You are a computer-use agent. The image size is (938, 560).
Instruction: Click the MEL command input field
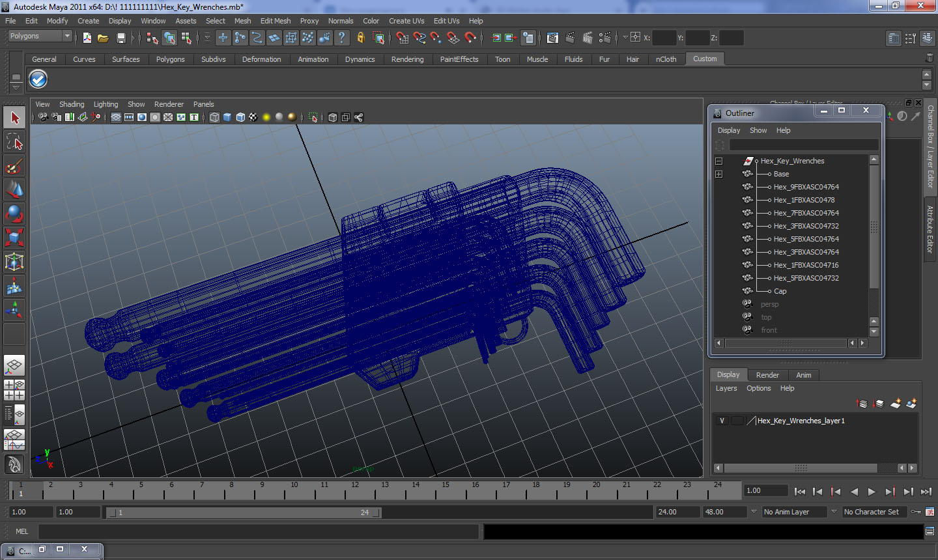[259, 531]
